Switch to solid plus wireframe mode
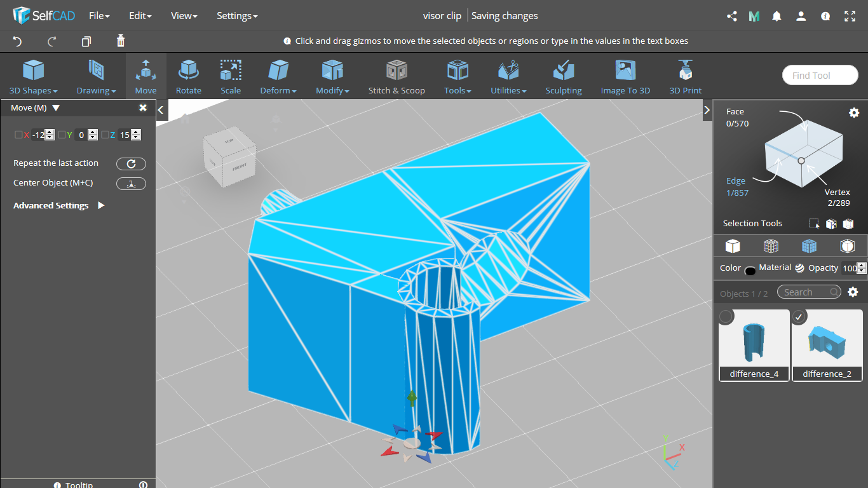 (809, 246)
